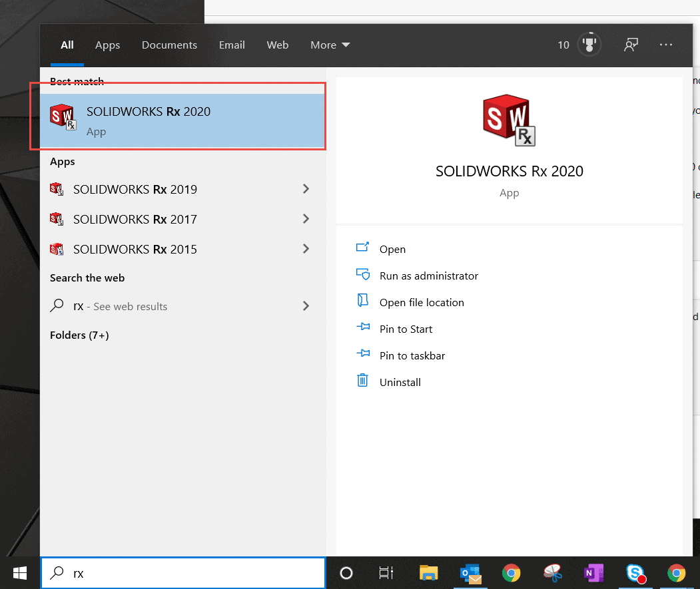Screen dimensions: 700x589
Task: Open File Explorer from the taskbar
Action: pyautogui.click(x=428, y=573)
